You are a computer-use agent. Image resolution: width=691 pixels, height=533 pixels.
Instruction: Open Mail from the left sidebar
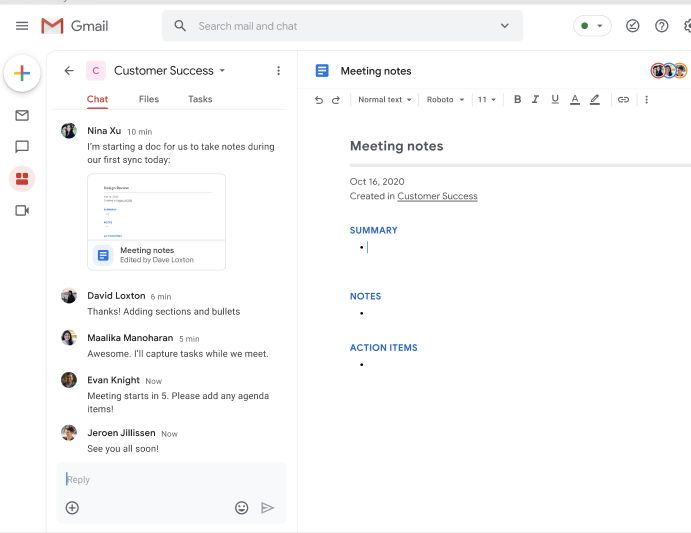click(22, 116)
